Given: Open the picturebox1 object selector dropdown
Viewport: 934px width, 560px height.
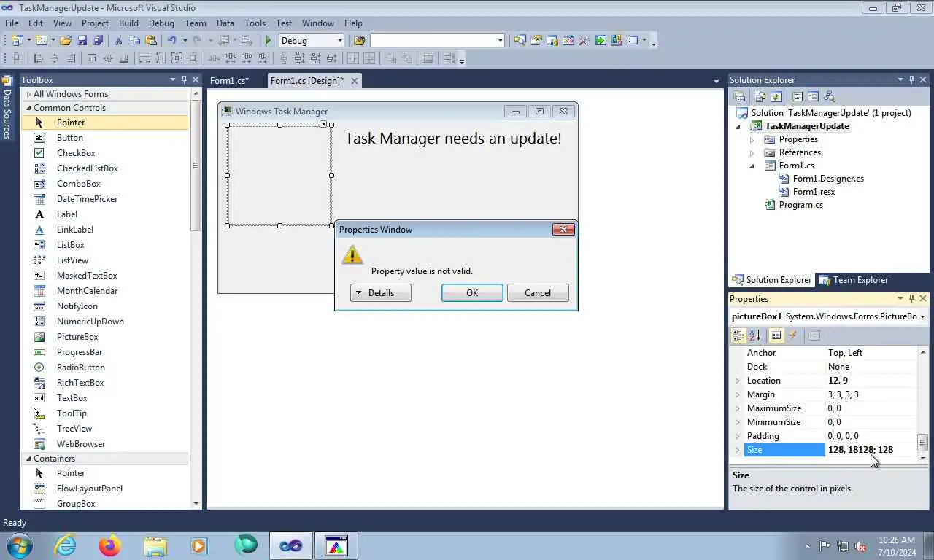Looking at the screenshot, I should (x=922, y=316).
